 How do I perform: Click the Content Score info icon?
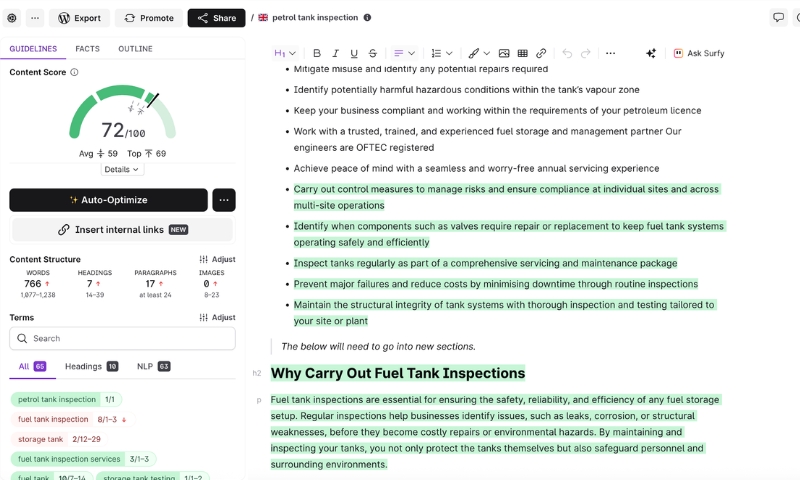(x=74, y=72)
